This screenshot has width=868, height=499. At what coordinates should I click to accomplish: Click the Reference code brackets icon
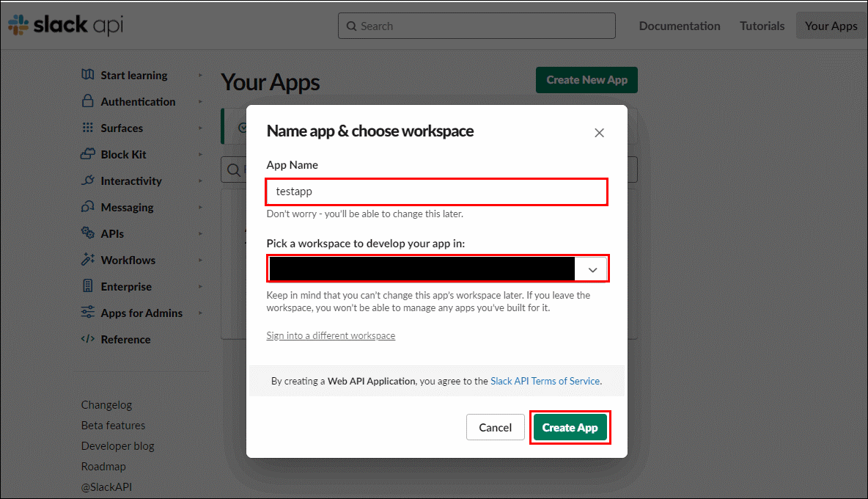tap(87, 338)
